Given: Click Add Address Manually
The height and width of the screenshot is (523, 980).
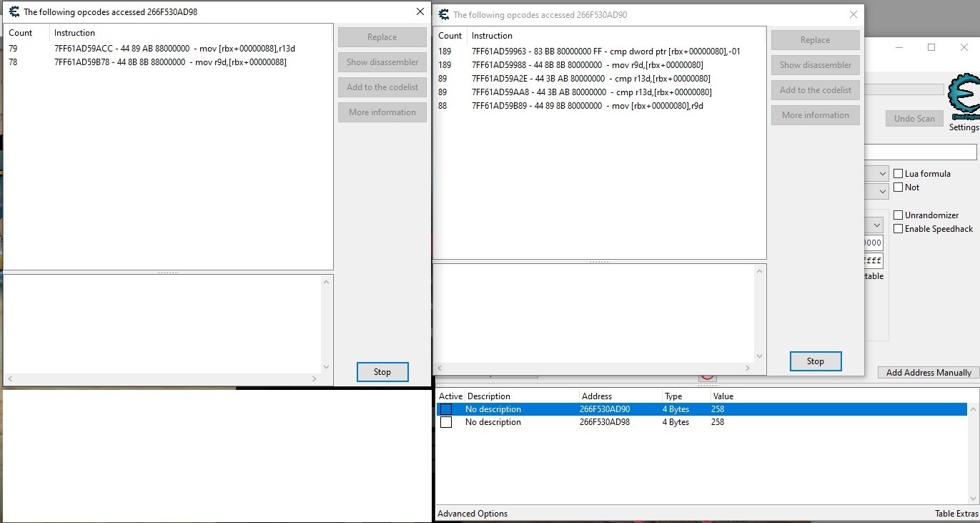Looking at the screenshot, I should tap(929, 373).
